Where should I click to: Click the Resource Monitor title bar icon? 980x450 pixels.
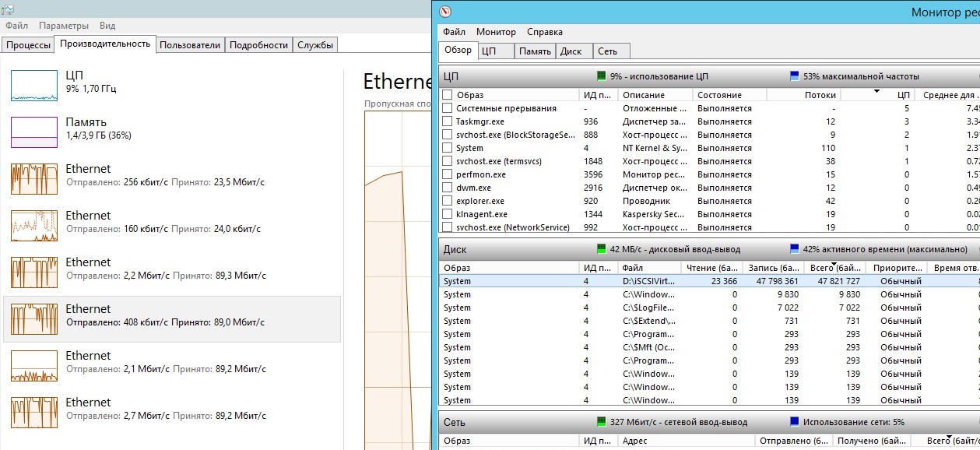[445, 12]
